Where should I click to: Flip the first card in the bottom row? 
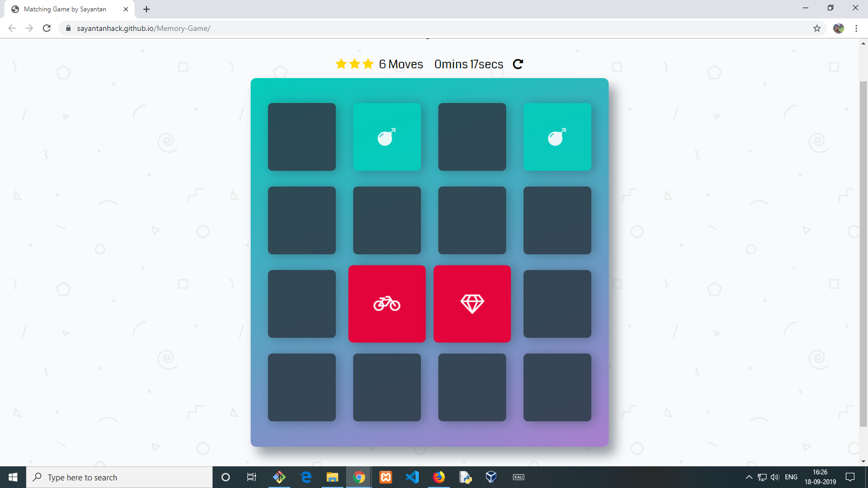pyautogui.click(x=302, y=387)
